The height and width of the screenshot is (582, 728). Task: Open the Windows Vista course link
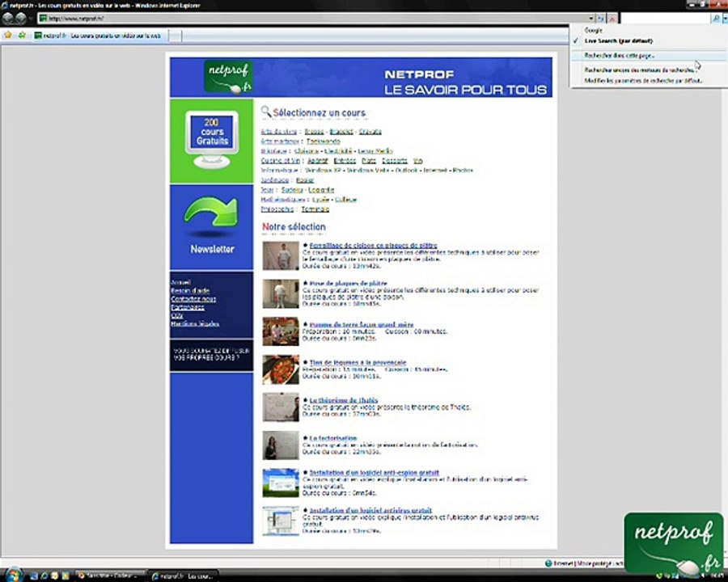[368, 171]
